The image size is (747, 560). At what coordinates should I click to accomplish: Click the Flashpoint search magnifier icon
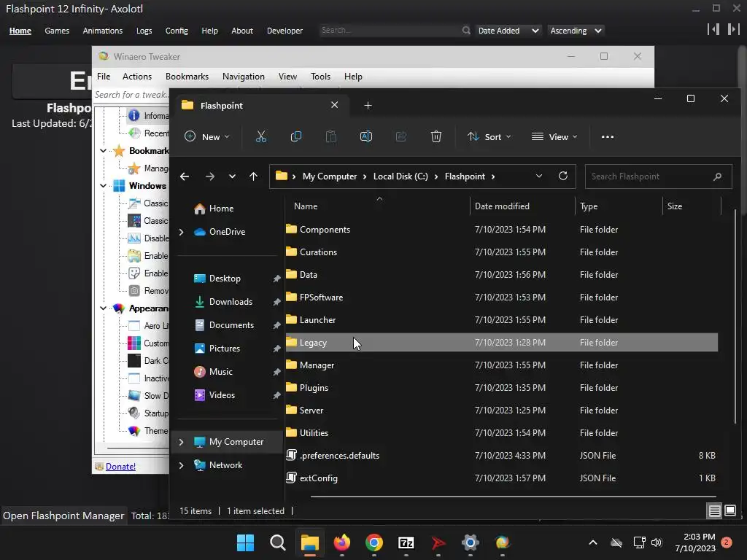coord(466,31)
